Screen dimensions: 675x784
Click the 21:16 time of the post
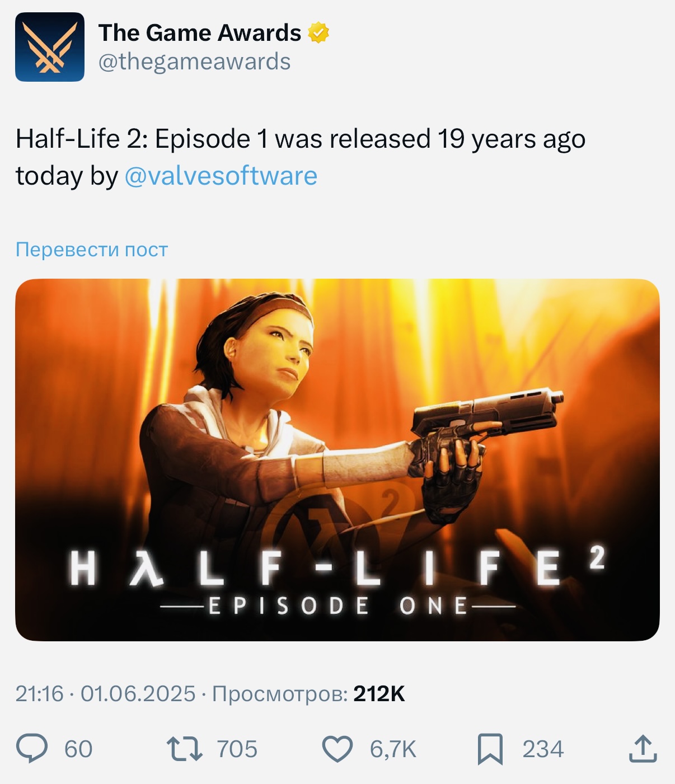point(39,694)
